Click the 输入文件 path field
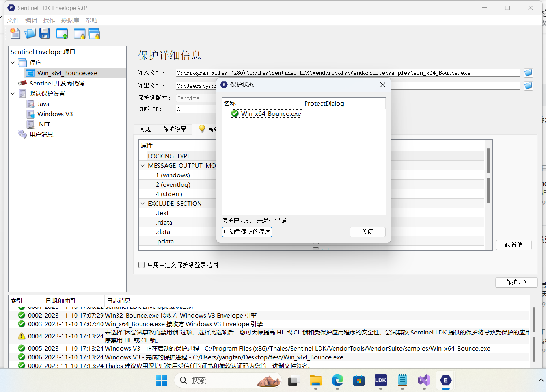The height and width of the screenshot is (392, 546). tap(348, 73)
